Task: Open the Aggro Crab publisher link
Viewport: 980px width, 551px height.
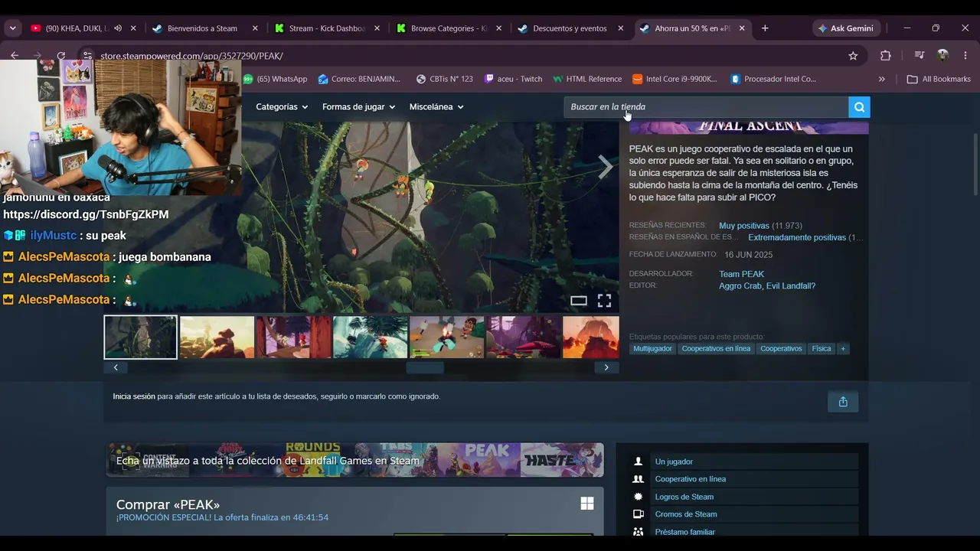Action: 740,286
